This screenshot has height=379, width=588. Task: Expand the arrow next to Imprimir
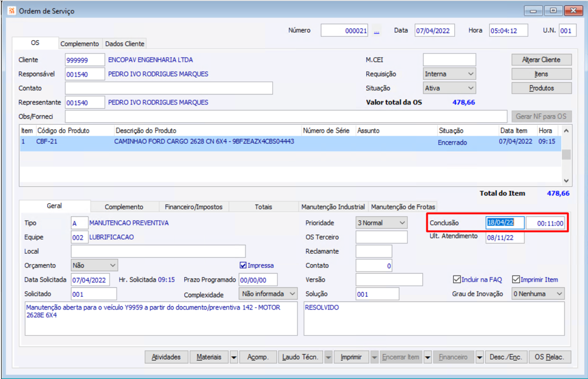[x=374, y=357]
